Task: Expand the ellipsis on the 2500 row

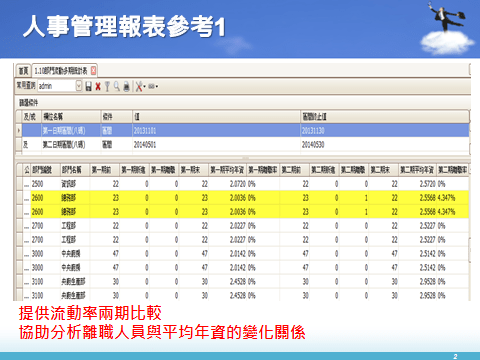Action: tap(27, 184)
